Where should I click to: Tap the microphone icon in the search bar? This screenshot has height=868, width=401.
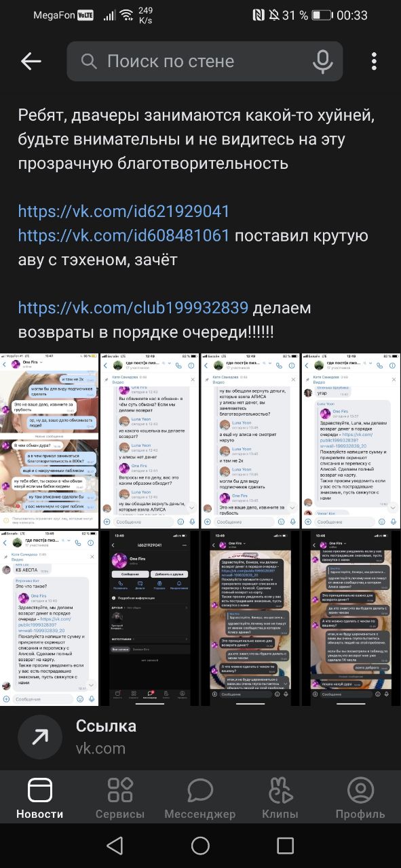[x=322, y=61]
